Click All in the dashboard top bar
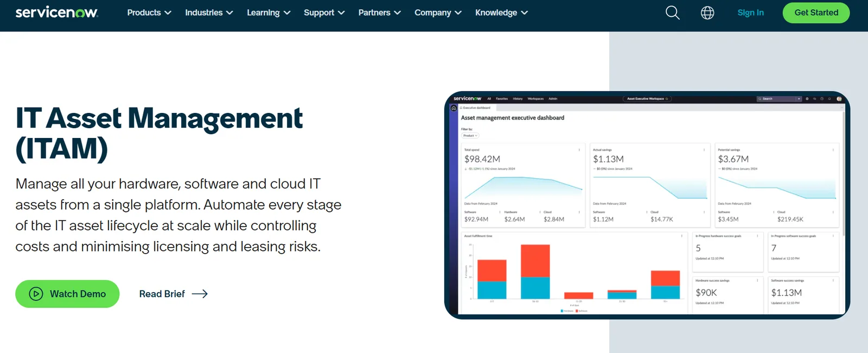The height and width of the screenshot is (353, 868). pos(489,99)
